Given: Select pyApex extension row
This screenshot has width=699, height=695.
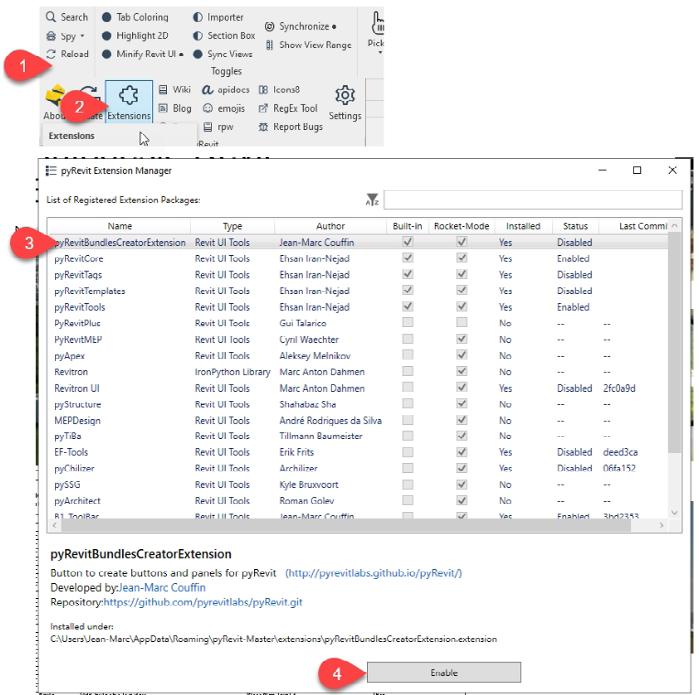Looking at the screenshot, I should pyautogui.click(x=358, y=356).
